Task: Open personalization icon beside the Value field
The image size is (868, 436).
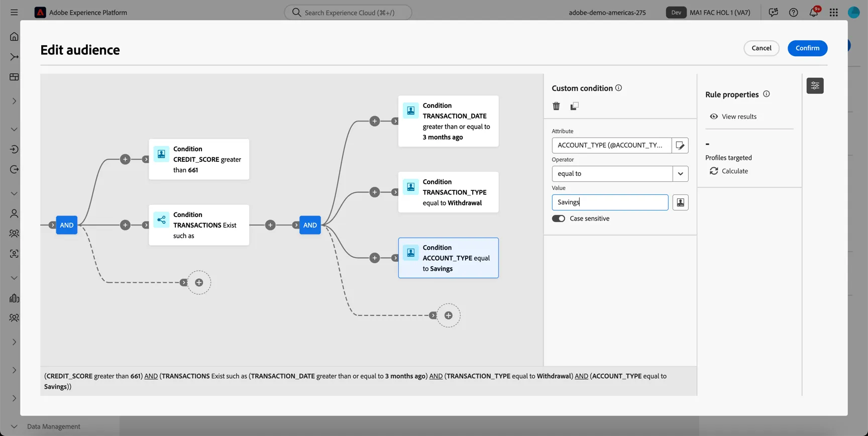Action: point(680,202)
